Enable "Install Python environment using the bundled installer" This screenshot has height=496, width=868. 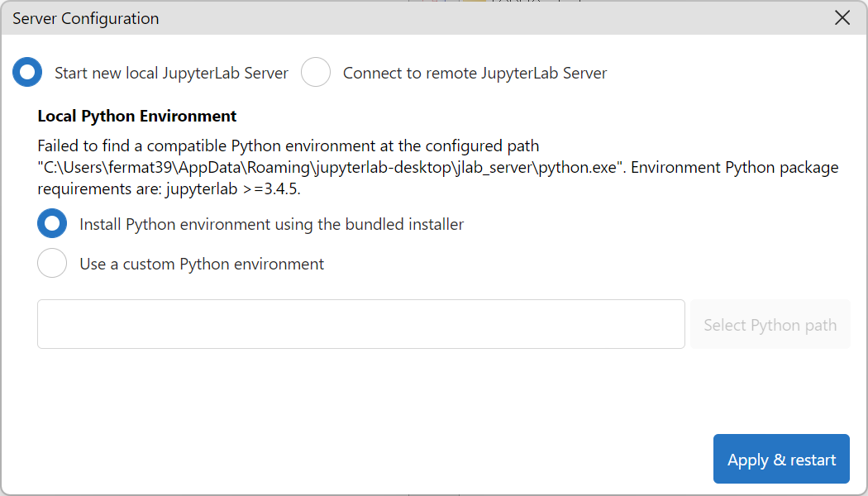[x=52, y=223]
